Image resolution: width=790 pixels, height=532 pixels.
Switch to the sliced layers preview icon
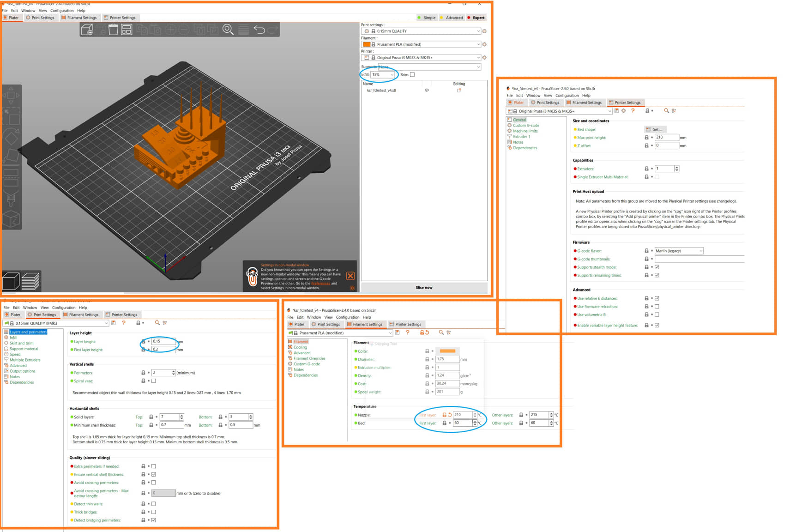[x=31, y=281]
